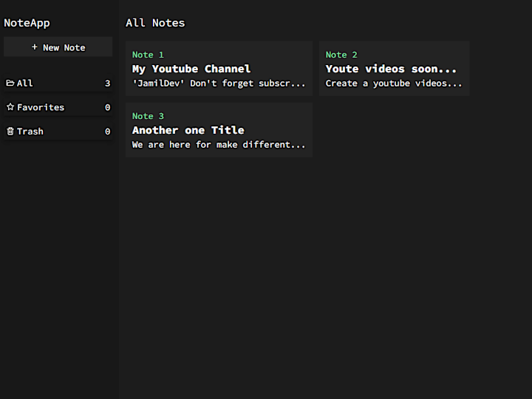This screenshot has width=532, height=399.
Task: Click the Trash count badge showing 0
Action: click(x=108, y=132)
